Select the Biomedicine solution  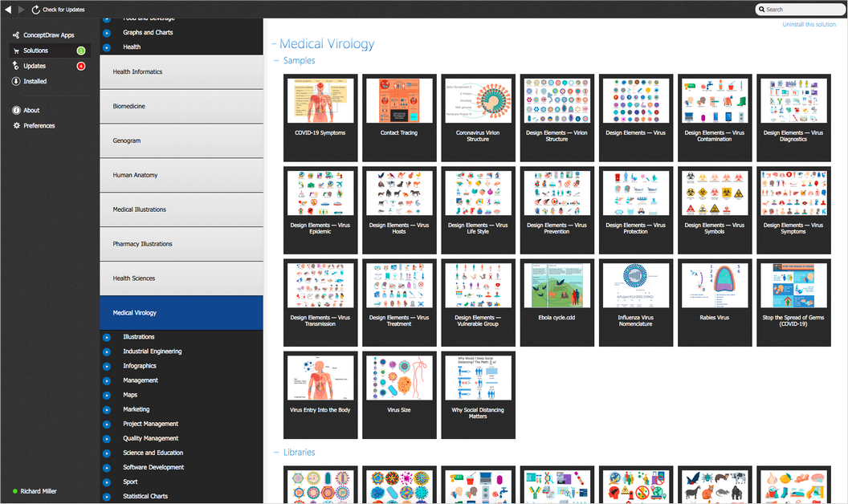(x=181, y=107)
